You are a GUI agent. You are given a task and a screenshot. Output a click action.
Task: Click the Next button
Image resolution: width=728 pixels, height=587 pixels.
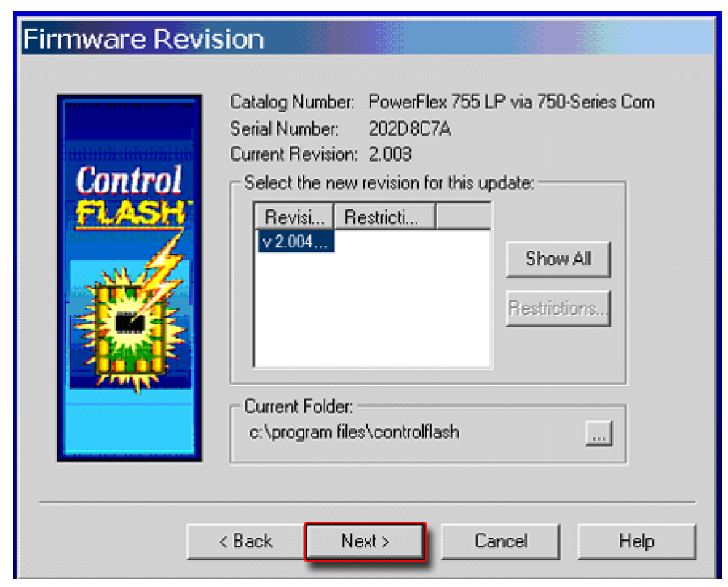tap(365, 541)
